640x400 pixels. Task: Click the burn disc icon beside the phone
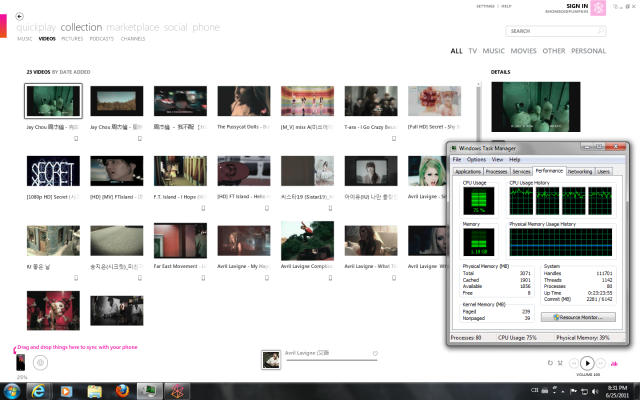click(x=40, y=362)
